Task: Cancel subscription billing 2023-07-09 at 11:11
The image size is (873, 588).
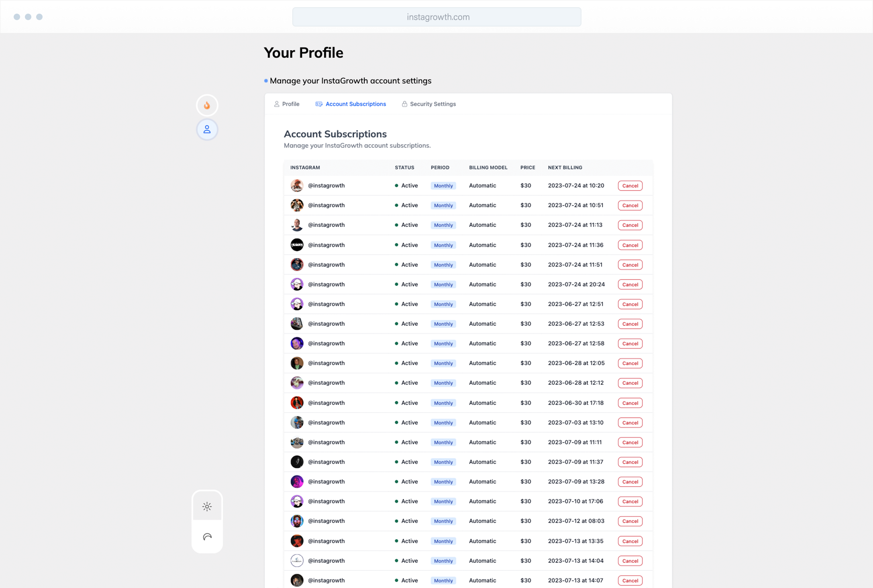Action: 630,442
